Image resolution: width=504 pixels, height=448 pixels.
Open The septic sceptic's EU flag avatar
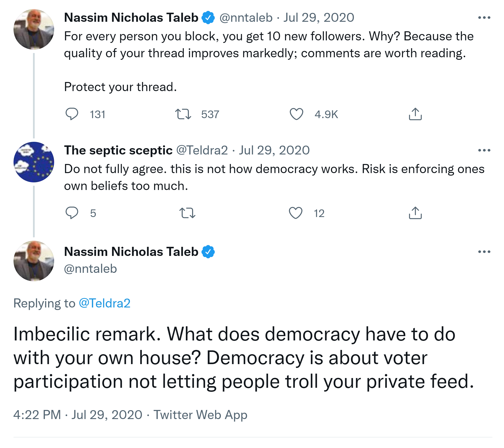pos(34,162)
